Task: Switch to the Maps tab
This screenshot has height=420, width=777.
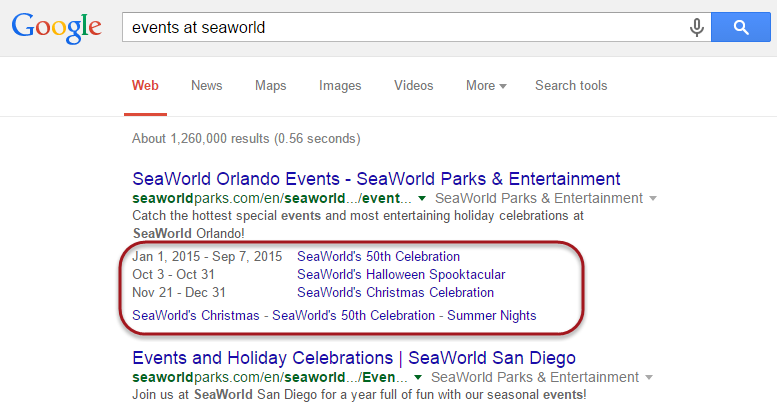Action: [x=270, y=86]
